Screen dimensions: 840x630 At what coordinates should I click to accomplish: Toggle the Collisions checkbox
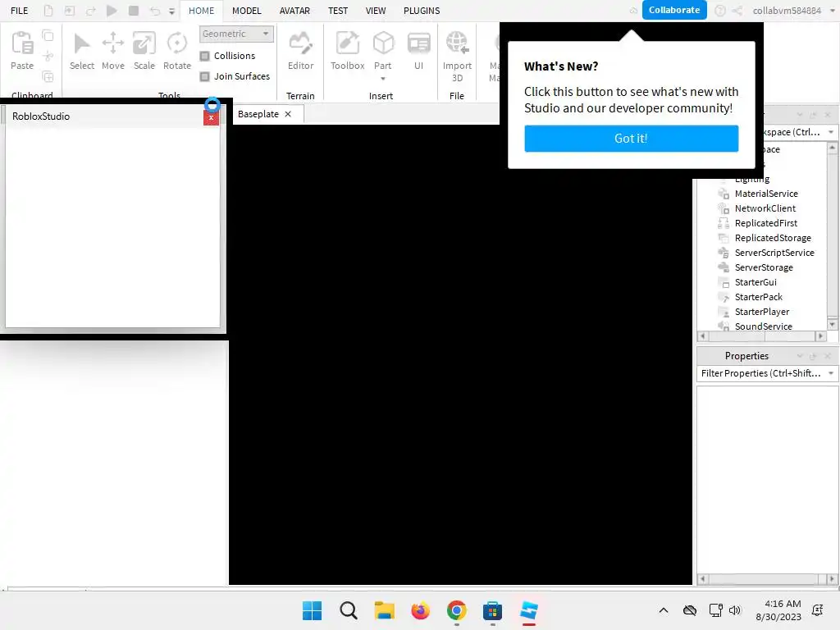tap(204, 56)
